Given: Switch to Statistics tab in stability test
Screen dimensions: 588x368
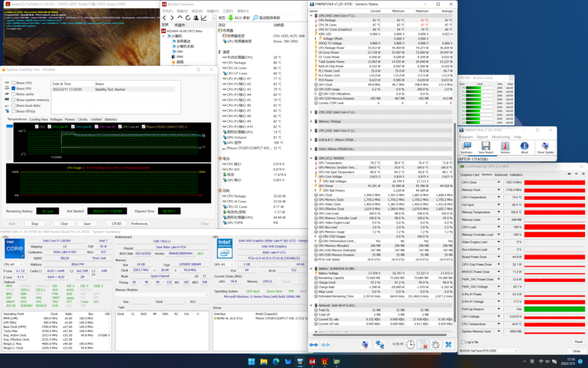Looking at the screenshot, I should [111, 119].
